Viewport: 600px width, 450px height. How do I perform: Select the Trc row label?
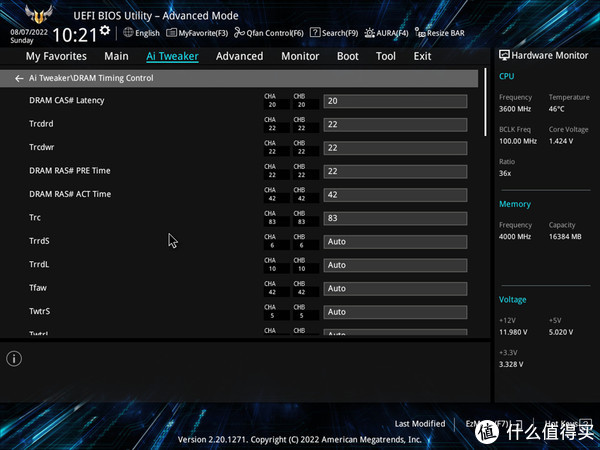[35, 217]
